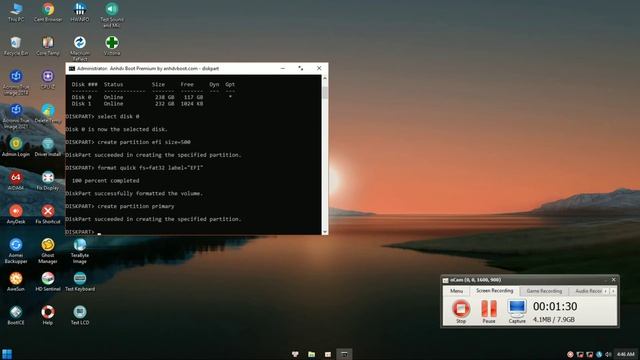Click the Fix Display shortcut
The image size is (640, 360).
tap(48, 180)
